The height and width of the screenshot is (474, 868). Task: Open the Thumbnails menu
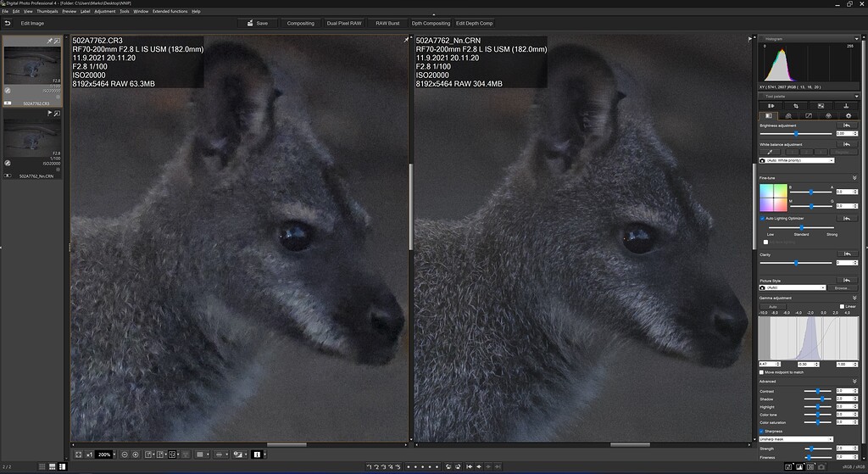point(47,12)
